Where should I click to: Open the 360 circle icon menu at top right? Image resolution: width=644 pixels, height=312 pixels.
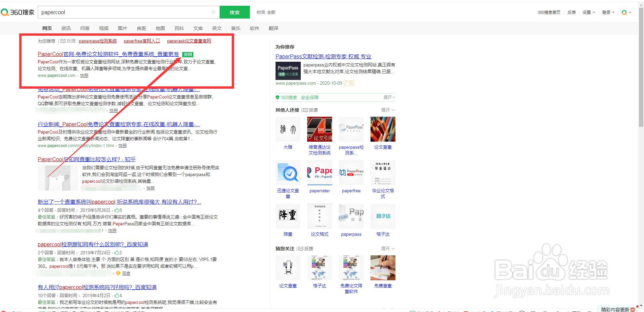coord(626,12)
